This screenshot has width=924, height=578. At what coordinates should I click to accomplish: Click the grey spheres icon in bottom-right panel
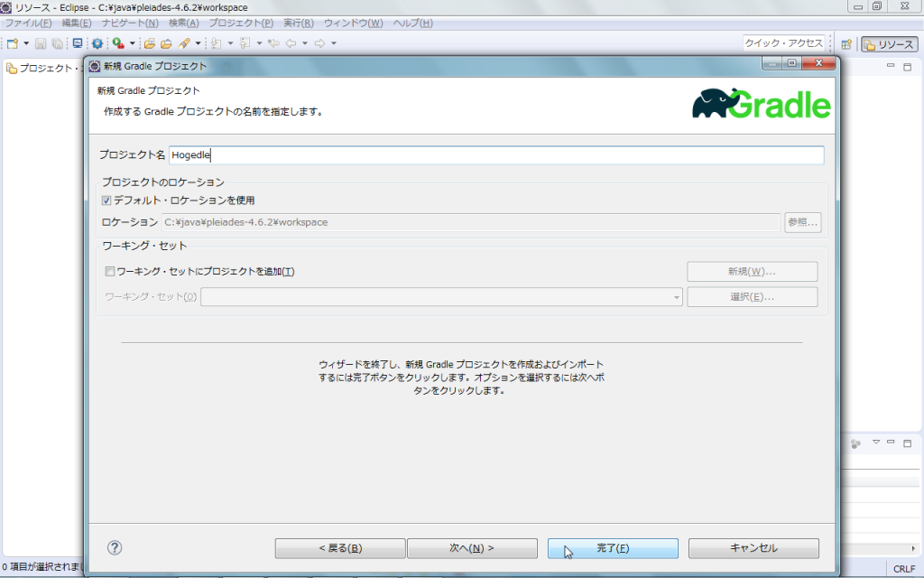(855, 443)
